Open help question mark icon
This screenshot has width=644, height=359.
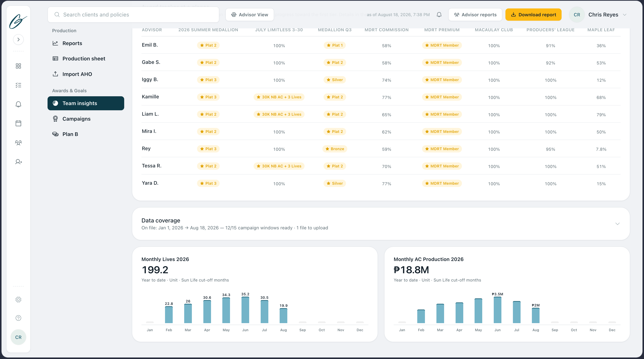coord(18,318)
